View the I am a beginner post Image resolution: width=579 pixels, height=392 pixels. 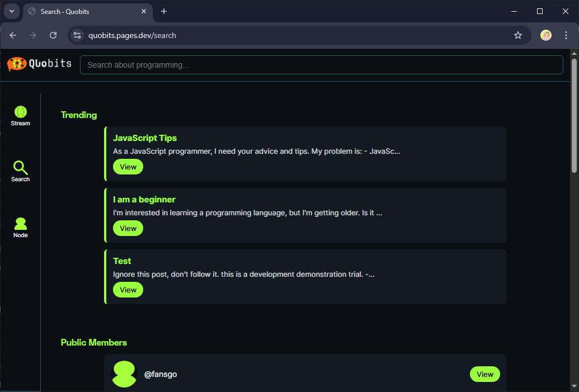click(x=128, y=228)
